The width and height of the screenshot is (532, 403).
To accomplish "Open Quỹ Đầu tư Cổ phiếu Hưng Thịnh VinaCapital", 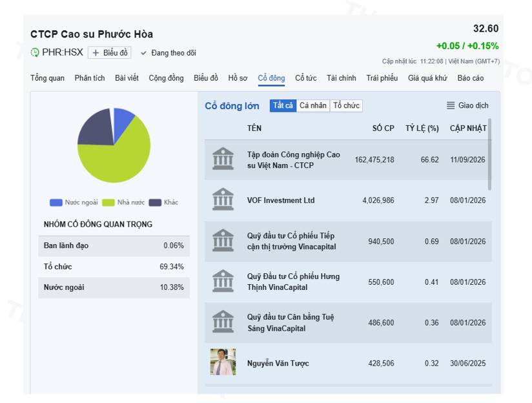I will [x=293, y=282].
